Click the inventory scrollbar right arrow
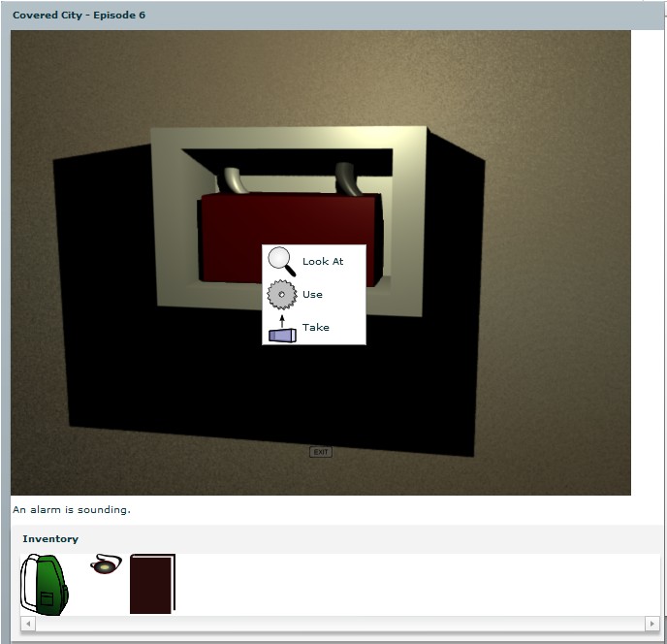 652,624
